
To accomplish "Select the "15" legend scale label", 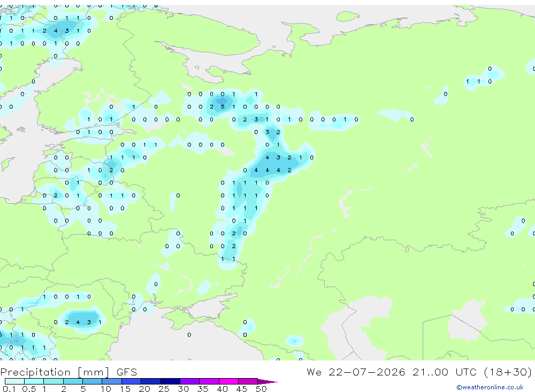I will click(125, 389).
